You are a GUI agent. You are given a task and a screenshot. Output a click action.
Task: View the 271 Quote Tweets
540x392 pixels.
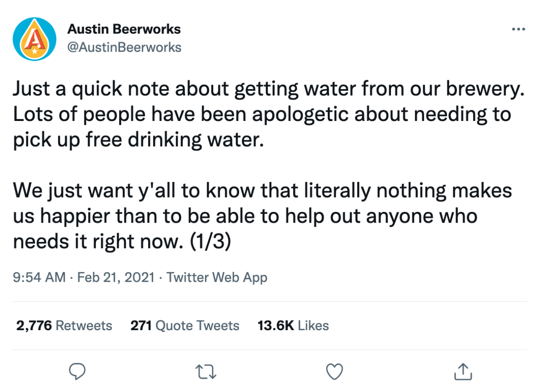(x=185, y=326)
